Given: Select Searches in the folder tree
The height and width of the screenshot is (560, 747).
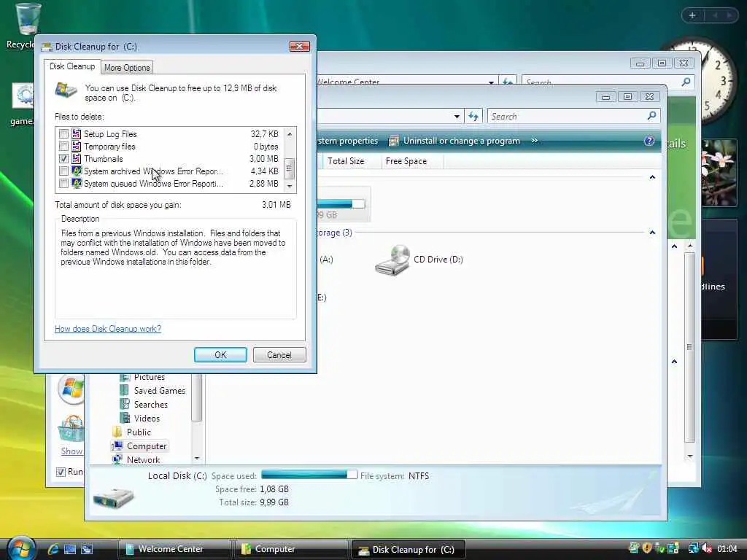Looking at the screenshot, I should pyautogui.click(x=150, y=404).
